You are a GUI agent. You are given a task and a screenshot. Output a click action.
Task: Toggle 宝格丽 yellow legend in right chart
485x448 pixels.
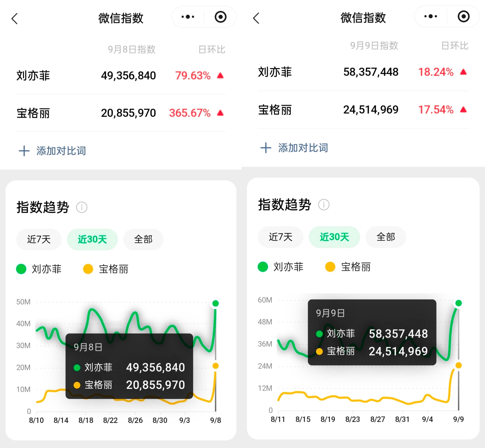348,267
